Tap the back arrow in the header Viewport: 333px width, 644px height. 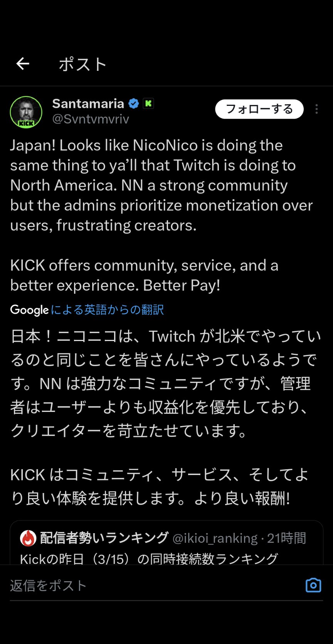[23, 64]
